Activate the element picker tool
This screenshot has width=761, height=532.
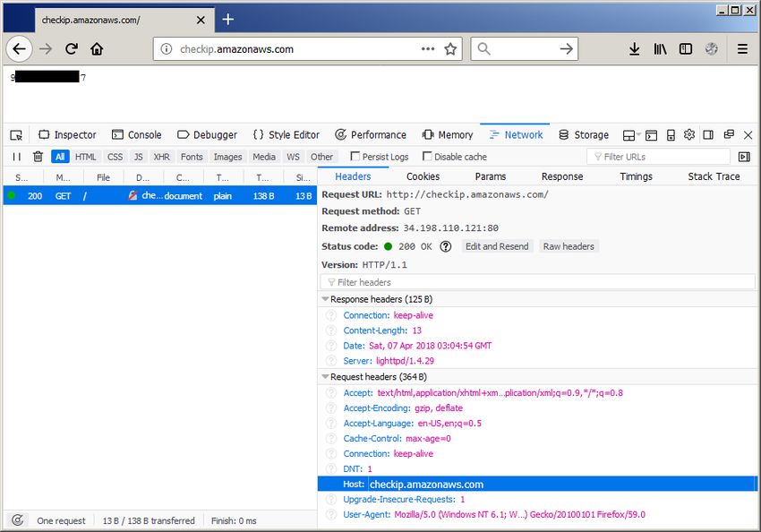pyautogui.click(x=16, y=135)
